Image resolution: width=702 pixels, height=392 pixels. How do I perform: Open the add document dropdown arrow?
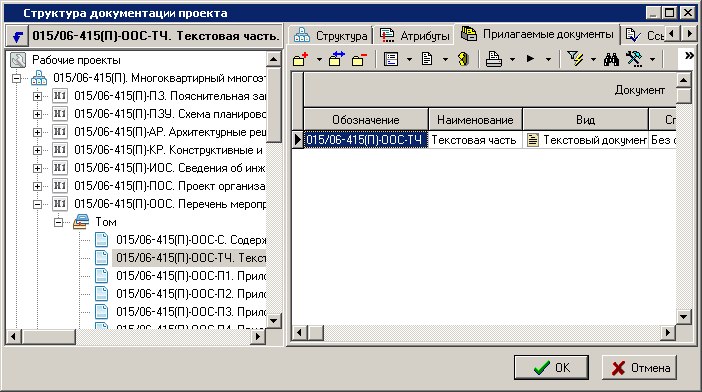[x=319, y=59]
